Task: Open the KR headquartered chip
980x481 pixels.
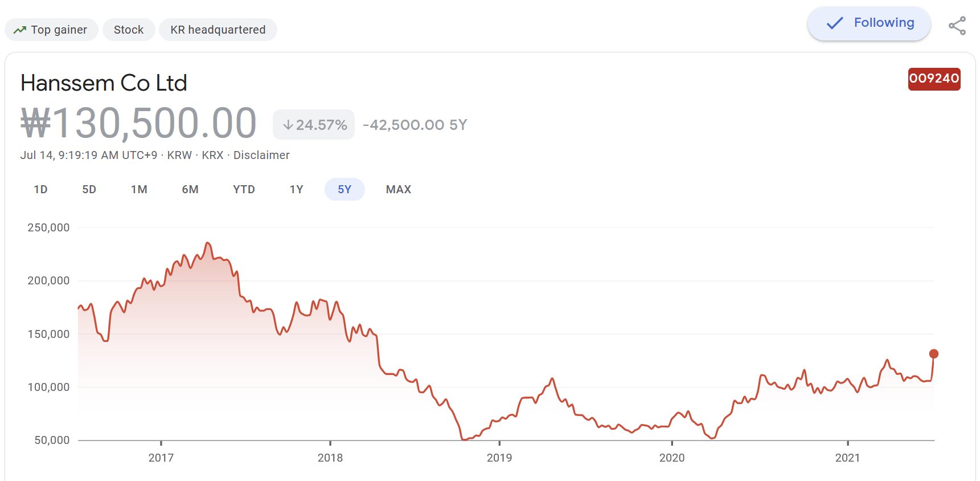Action: pos(218,30)
